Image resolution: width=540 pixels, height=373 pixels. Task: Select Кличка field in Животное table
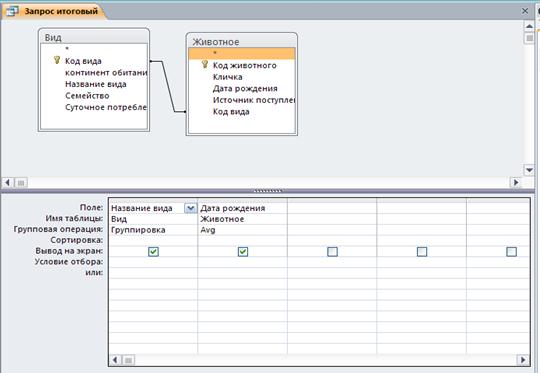point(227,77)
